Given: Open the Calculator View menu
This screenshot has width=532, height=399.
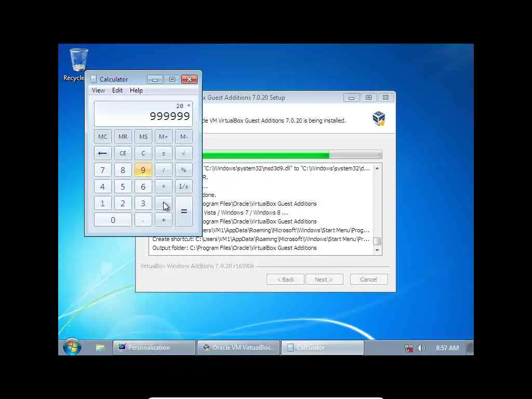Looking at the screenshot, I should coord(98,90).
